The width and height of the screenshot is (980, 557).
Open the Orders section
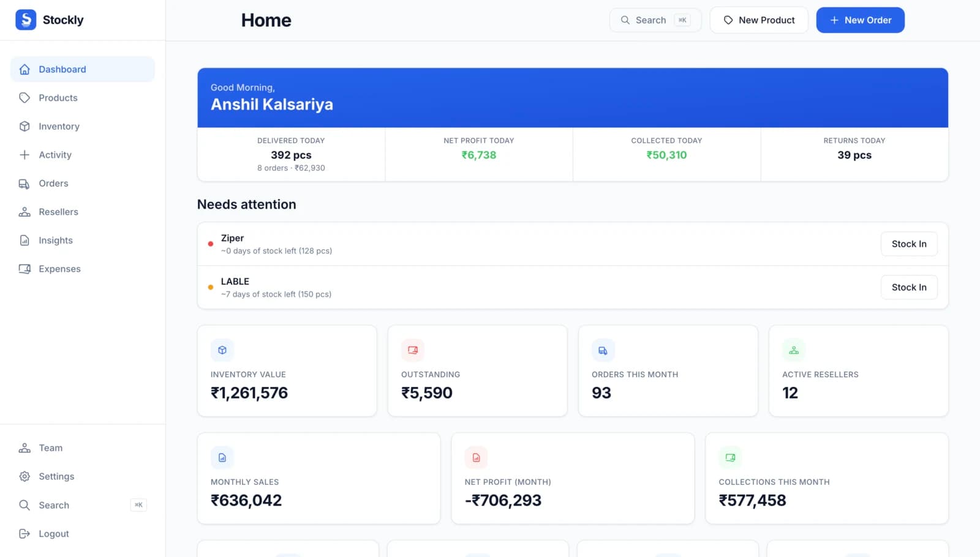[83, 184]
